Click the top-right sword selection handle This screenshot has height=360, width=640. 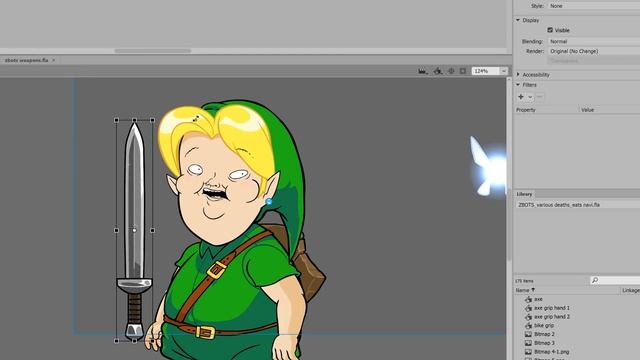152,120
